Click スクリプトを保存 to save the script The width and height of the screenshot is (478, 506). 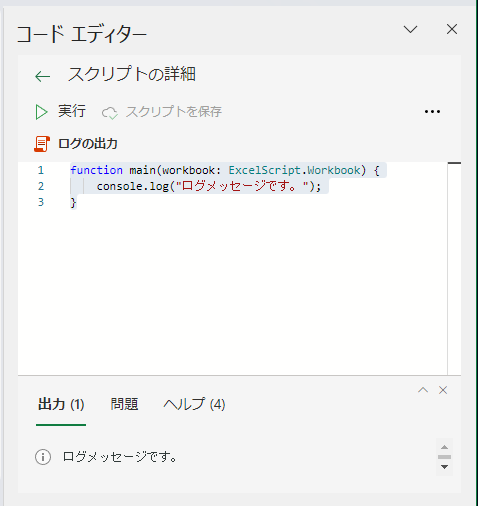[x=162, y=112]
